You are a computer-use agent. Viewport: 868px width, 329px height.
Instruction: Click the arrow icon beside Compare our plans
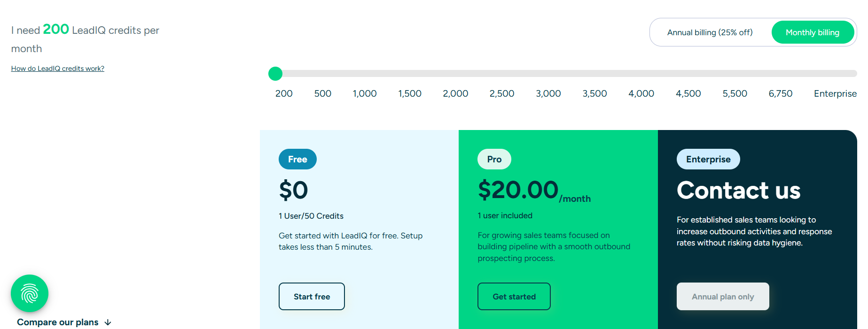(108, 322)
